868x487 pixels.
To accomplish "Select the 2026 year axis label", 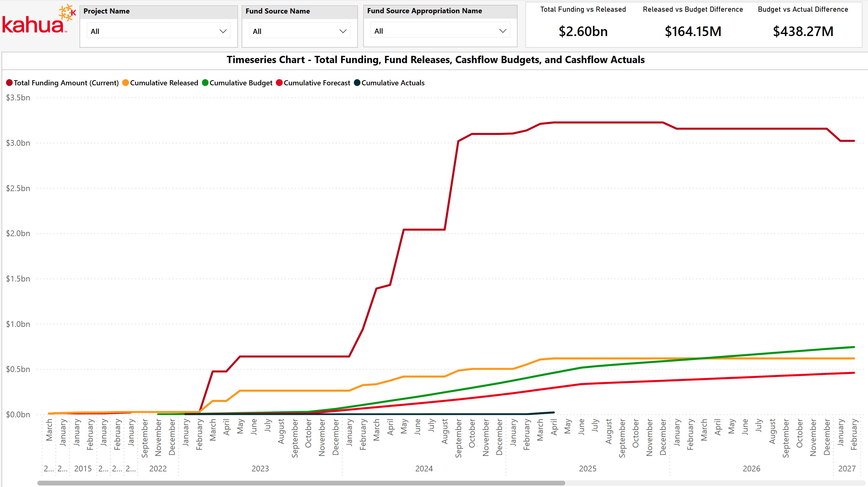I will 752,468.
